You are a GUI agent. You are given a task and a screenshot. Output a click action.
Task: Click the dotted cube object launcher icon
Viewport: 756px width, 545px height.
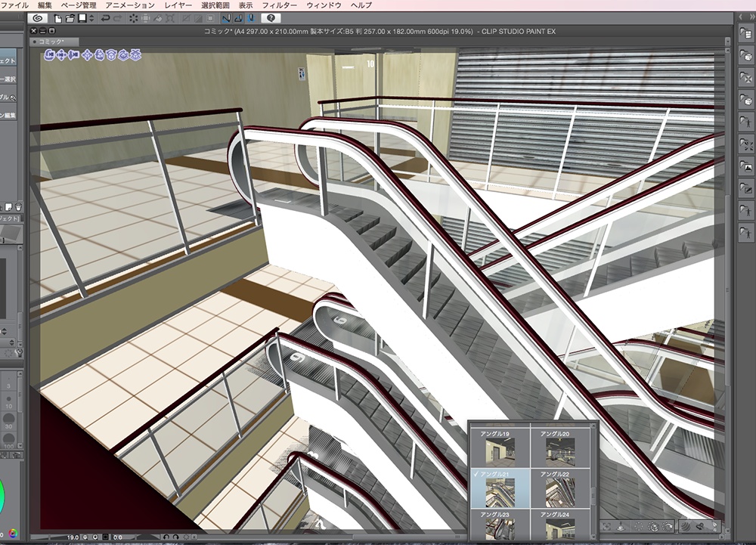(653, 527)
